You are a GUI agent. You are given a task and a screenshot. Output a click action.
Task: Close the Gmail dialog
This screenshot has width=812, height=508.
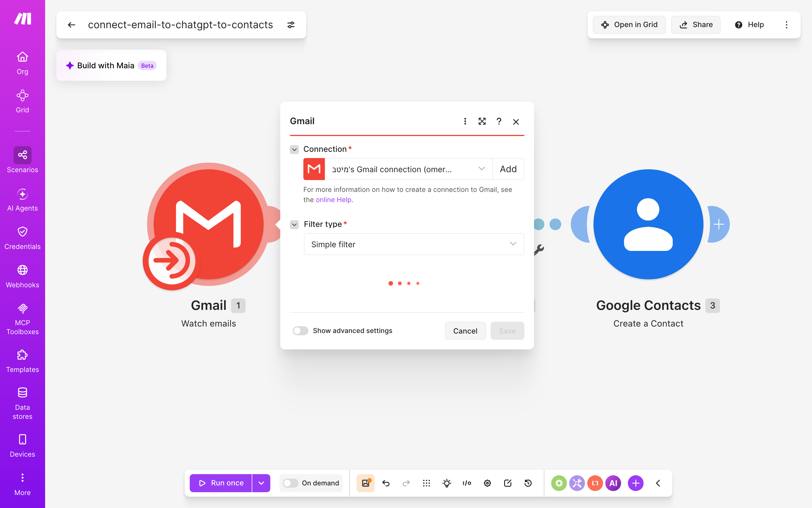point(516,122)
